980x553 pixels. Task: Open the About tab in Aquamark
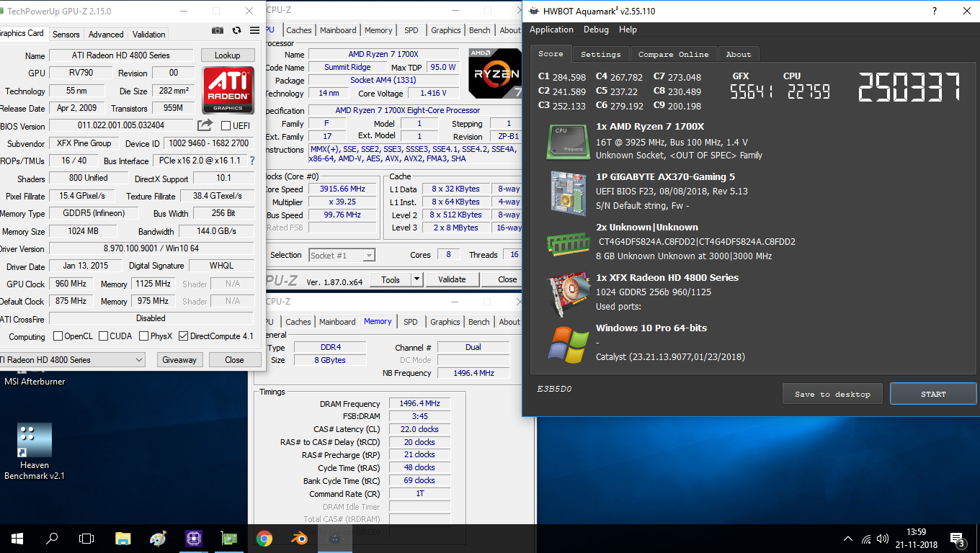(738, 54)
